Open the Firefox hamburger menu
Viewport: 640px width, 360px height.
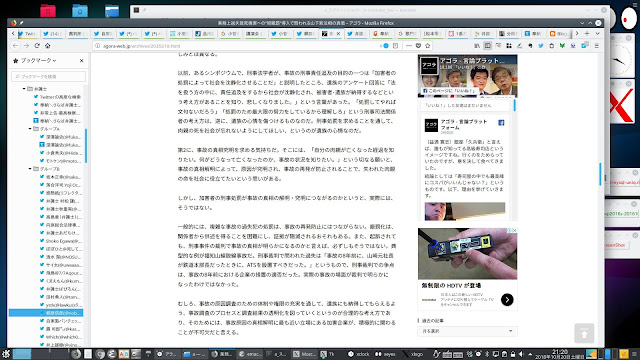596,46
